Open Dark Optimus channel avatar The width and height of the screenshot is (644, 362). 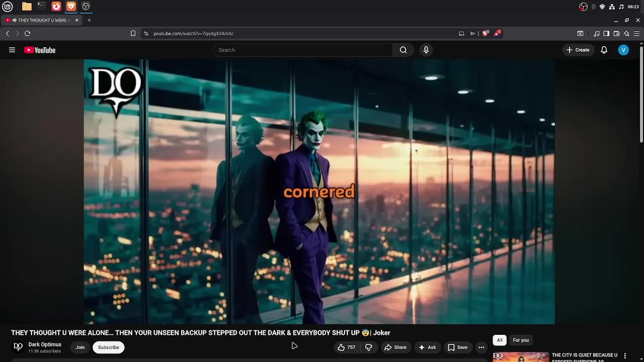18,347
